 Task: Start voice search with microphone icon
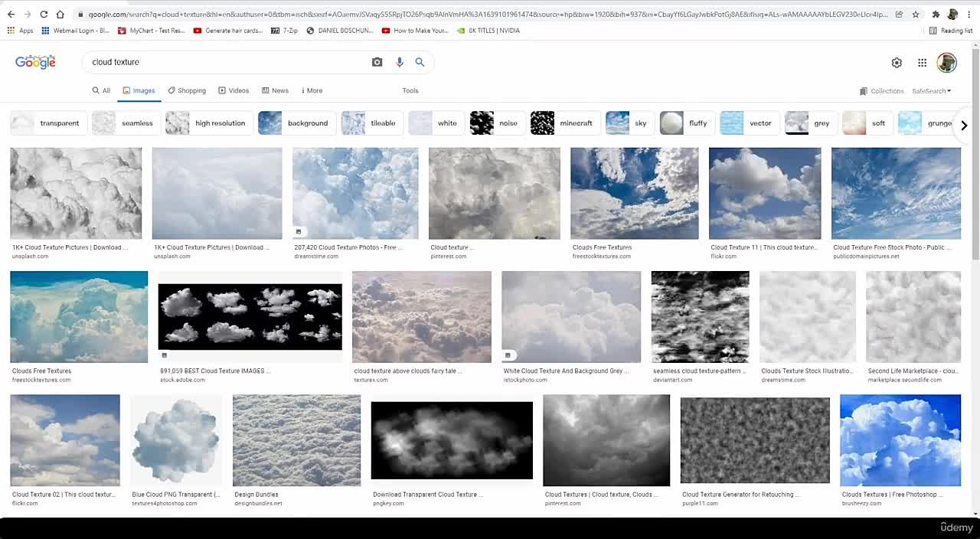[x=399, y=62]
